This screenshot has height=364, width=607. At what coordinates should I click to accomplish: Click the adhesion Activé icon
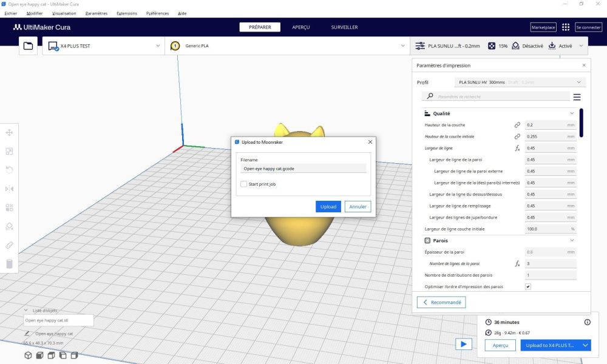(552, 46)
